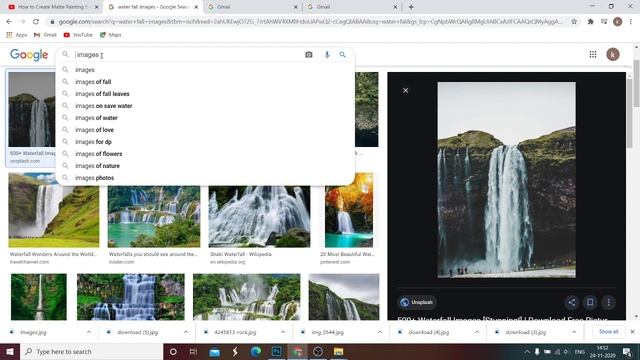Expand options for download (4).jpg
The height and width of the screenshot is (360, 640).
(x=477, y=332)
